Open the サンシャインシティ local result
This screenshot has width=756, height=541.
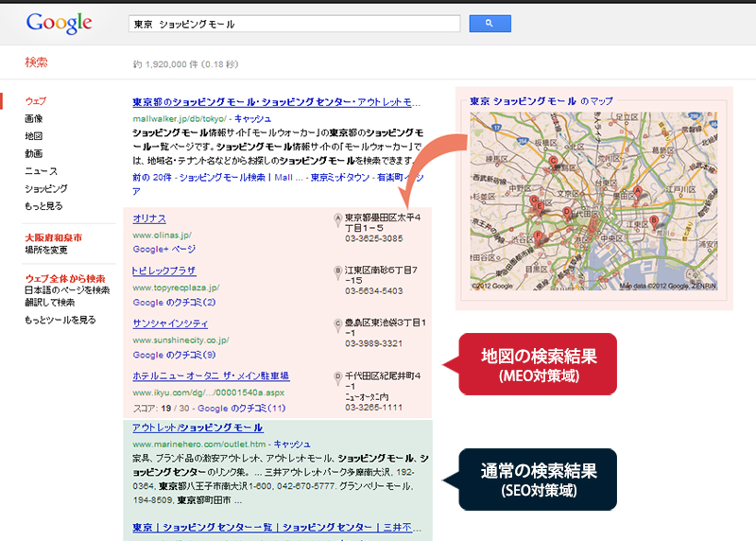pos(170,323)
